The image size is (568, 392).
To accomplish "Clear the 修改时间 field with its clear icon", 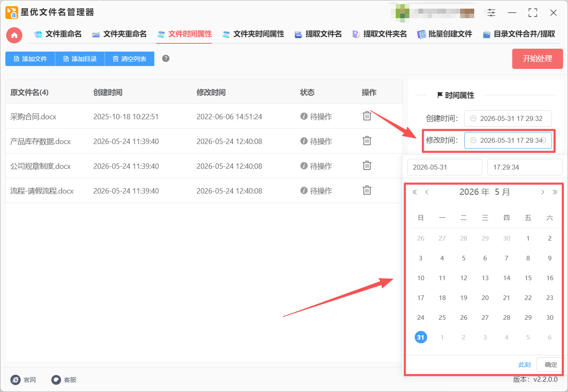I will click(x=544, y=140).
